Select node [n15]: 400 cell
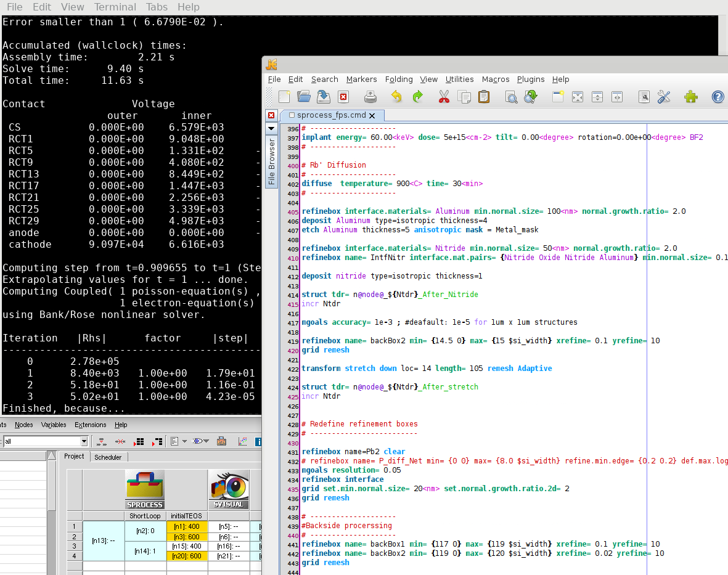 [187, 546]
